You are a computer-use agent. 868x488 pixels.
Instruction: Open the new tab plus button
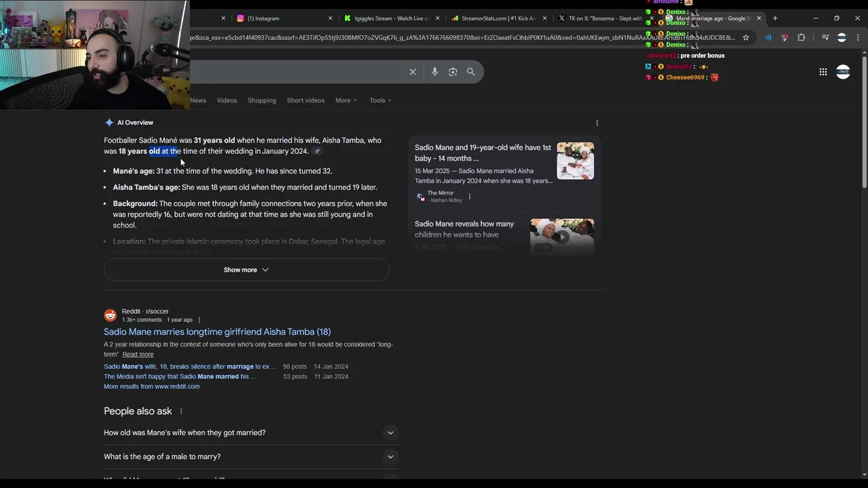pos(775,18)
